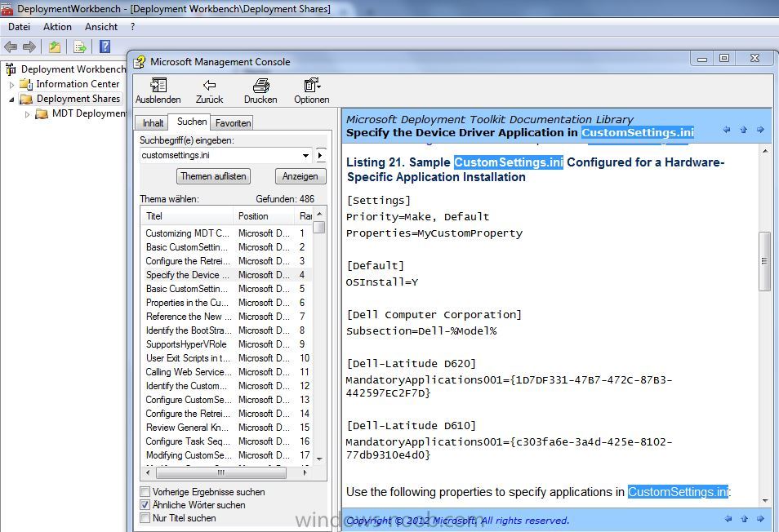This screenshot has height=532, width=779.
Task: Click the small flyout arrow beside search box
Action: [320, 155]
